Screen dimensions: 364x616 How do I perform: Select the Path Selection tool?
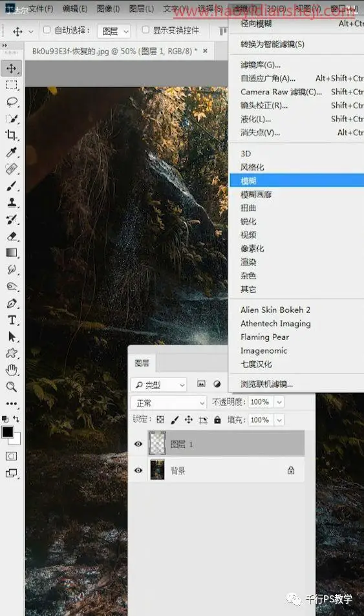12,337
